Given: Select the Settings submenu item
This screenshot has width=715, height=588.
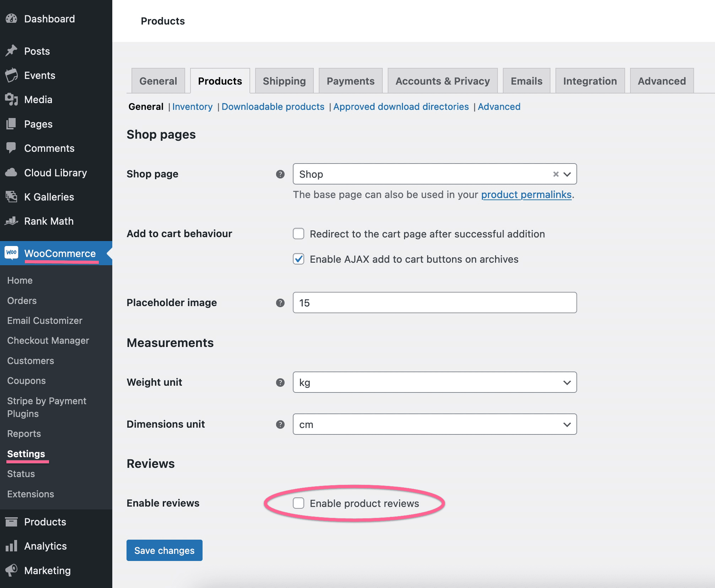Looking at the screenshot, I should coord(26,454).
